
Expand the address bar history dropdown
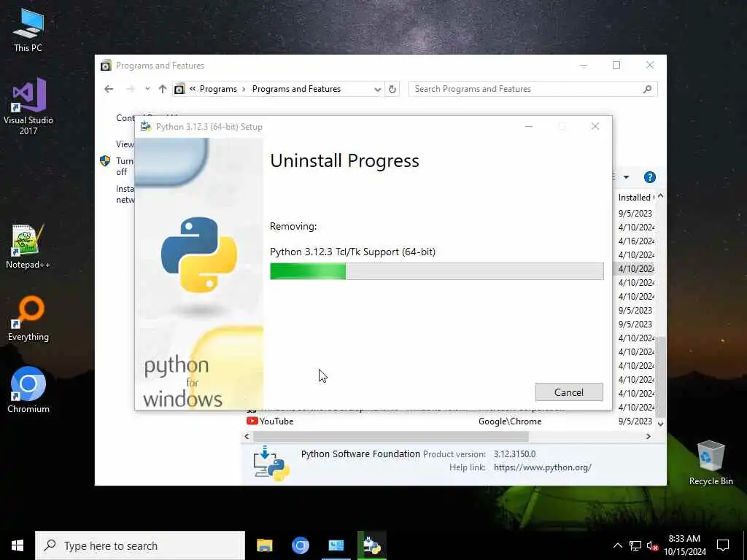377,89
